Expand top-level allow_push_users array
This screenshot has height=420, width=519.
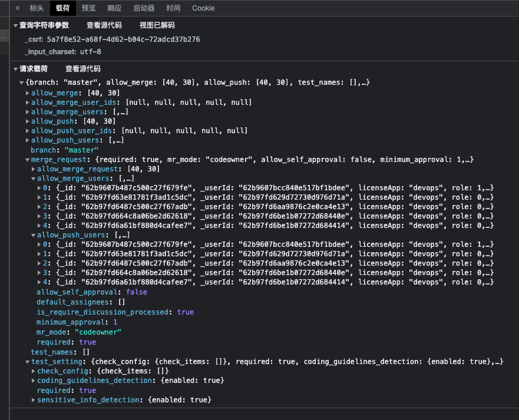(28, 140)
